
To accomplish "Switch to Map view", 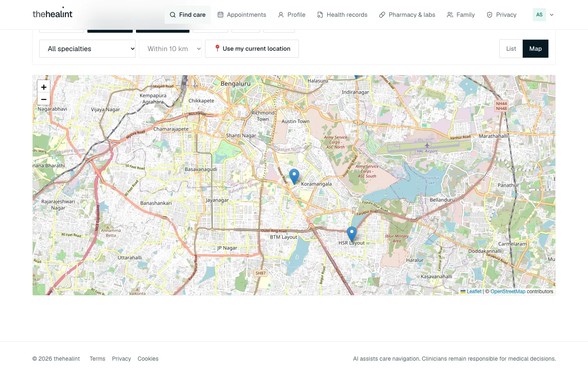I will pos(535,49).
